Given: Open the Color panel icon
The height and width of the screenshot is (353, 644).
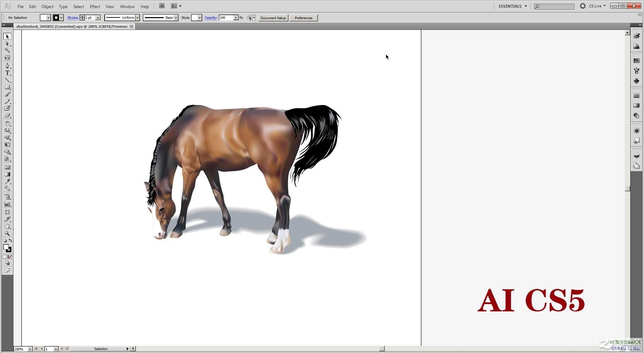Looking at the screenshot, I should 636,36.
